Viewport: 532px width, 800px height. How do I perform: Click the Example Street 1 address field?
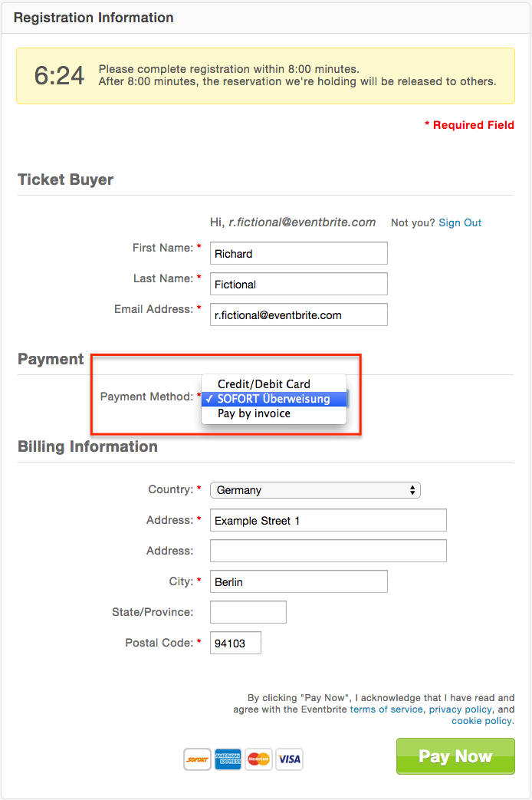tap(329, 520)
